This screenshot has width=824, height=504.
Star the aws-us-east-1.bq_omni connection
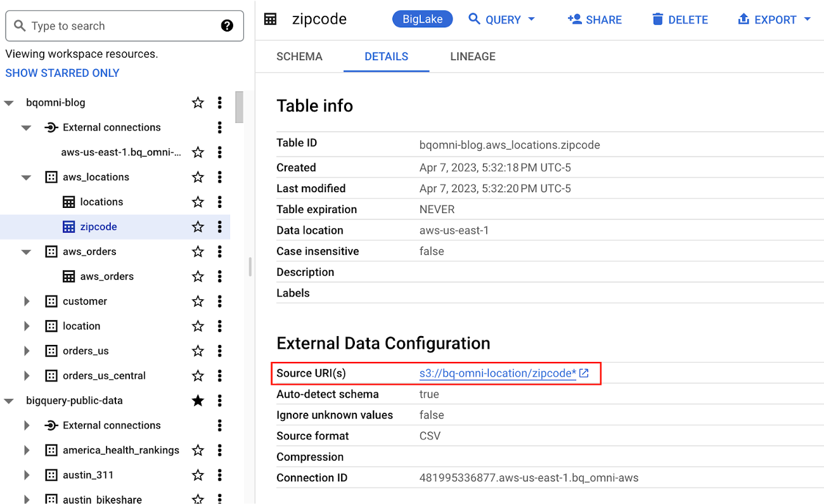point(198,152)
